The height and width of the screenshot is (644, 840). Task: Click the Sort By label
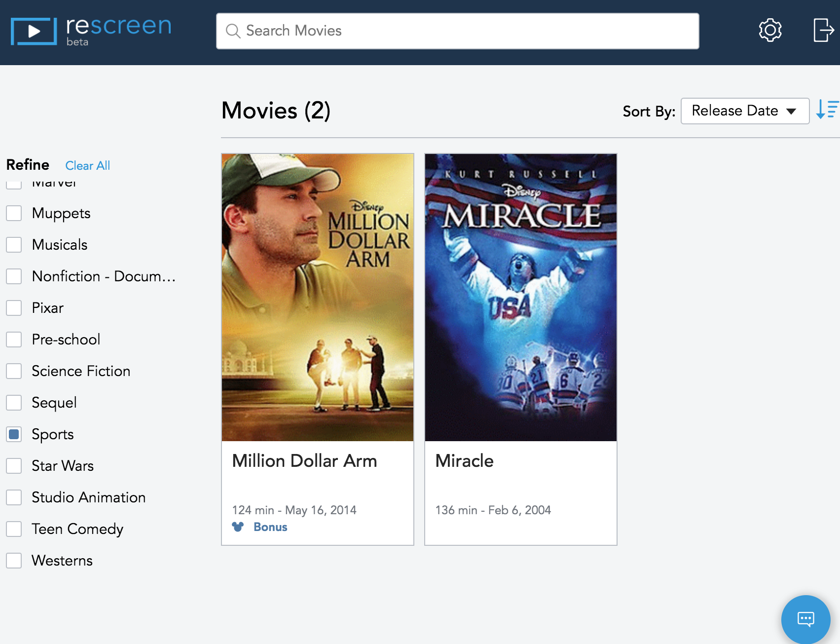pos(649,112)
